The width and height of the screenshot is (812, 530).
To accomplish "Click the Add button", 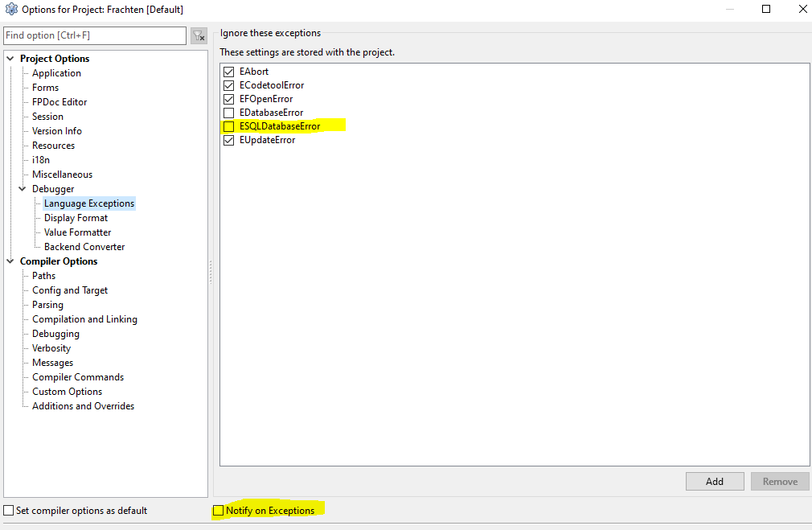I will [714, 481].
